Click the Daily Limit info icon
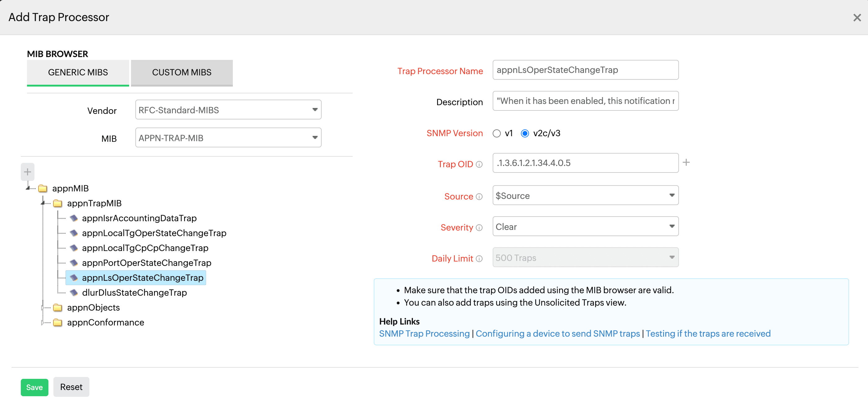The width and height of the screenshot is (868, 417). click(479, 259)
